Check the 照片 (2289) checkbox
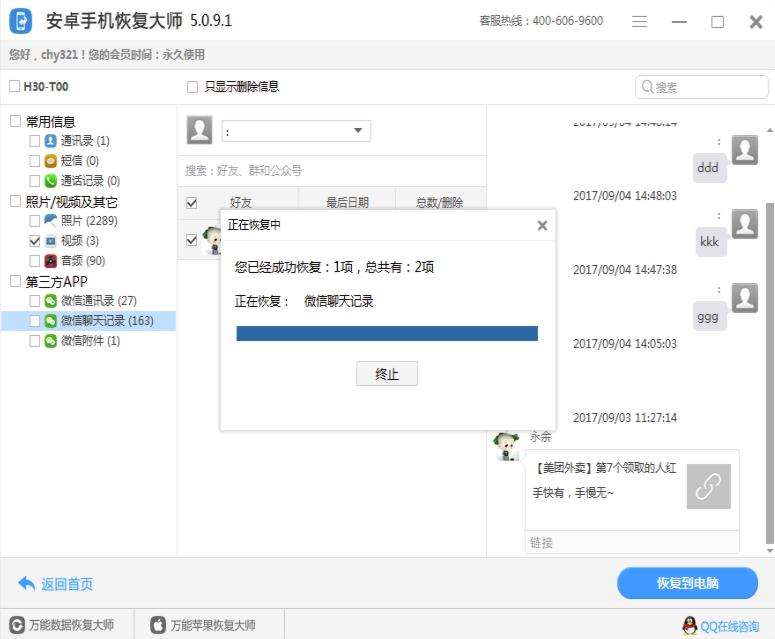The height and width of the screenshot is (639, 775). (x=35, y=220)
